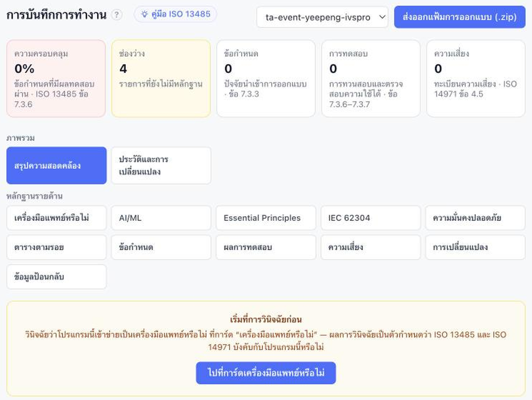Export design file with ส่งออกแฟ้มการออกแบบ (.zip)
This screenshot has width=532, height=400.
tap(460, 17)
